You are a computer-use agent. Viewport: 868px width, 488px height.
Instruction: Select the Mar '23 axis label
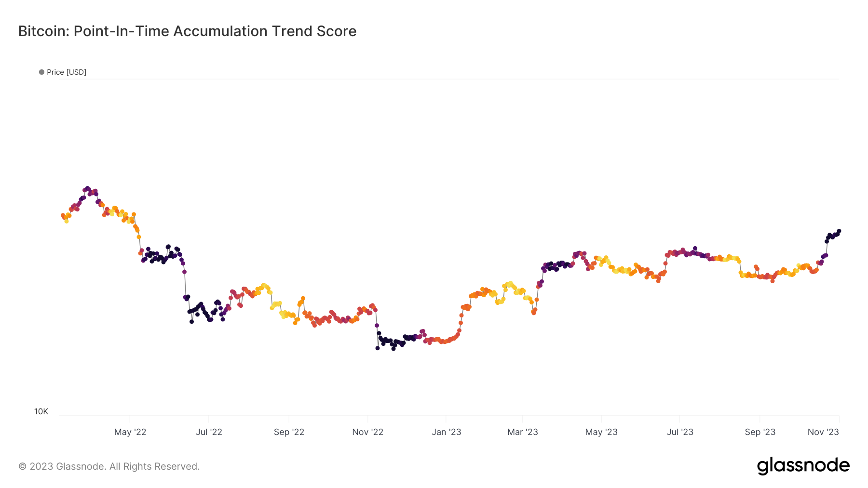(522, 432)
